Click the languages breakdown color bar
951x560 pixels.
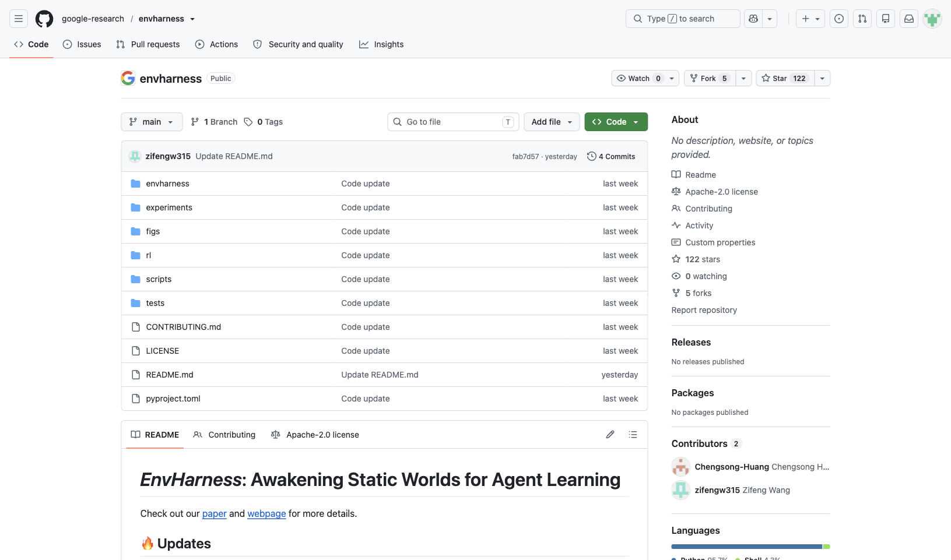tap(750, 547)
